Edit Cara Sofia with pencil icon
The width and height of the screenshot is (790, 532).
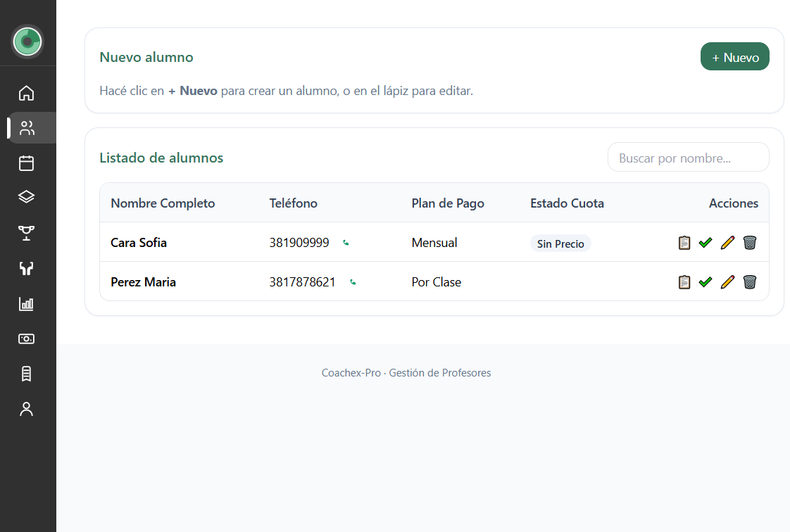tap(727, 243)
